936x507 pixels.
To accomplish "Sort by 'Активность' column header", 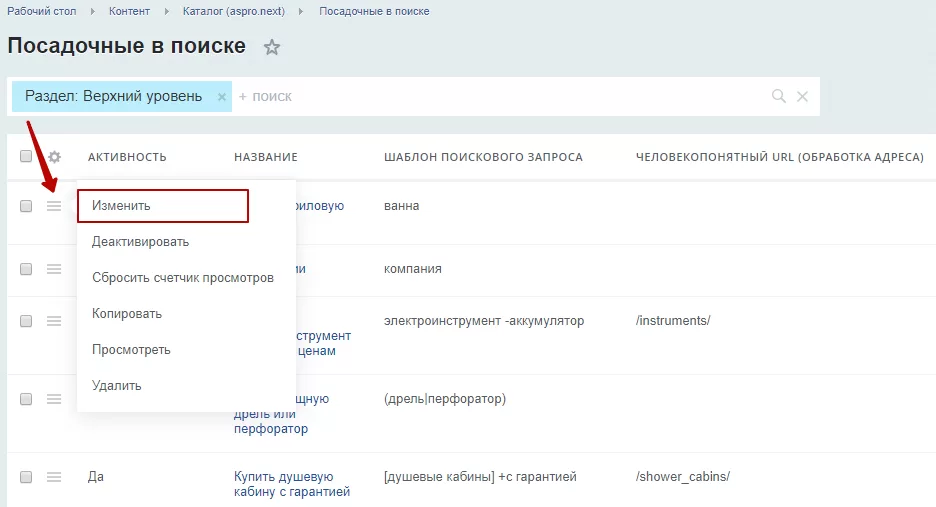I will (x=127, y=157).
